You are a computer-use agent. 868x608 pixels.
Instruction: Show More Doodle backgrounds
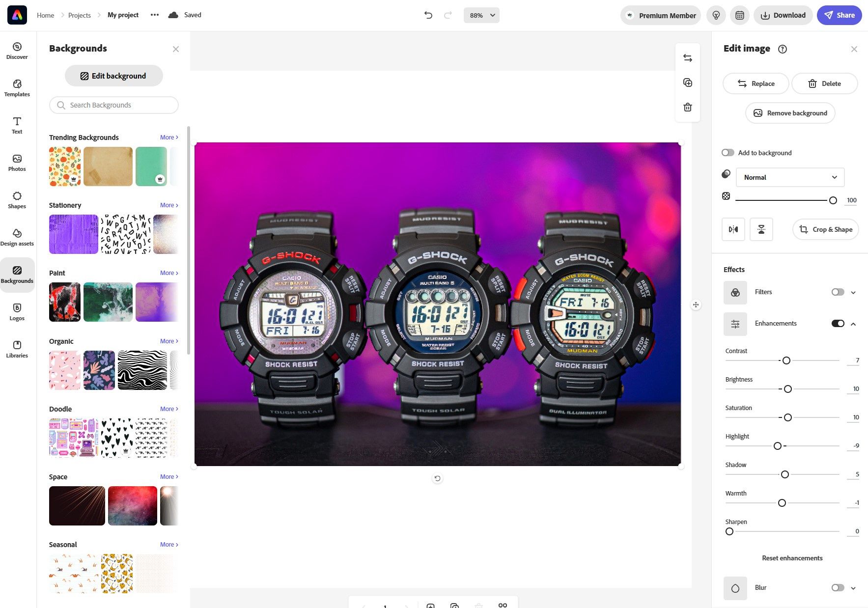pos(169,409)
